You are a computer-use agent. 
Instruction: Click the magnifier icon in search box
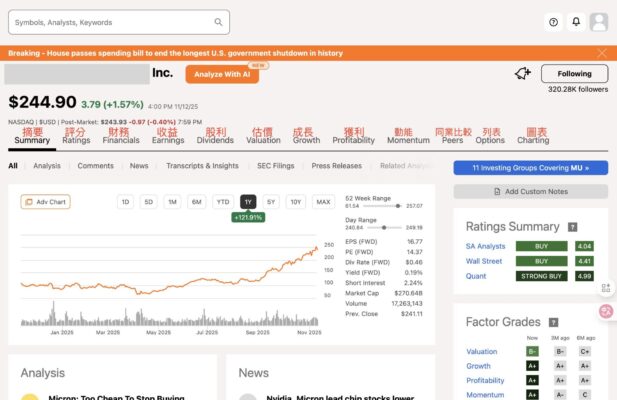[x=219, y=22]
